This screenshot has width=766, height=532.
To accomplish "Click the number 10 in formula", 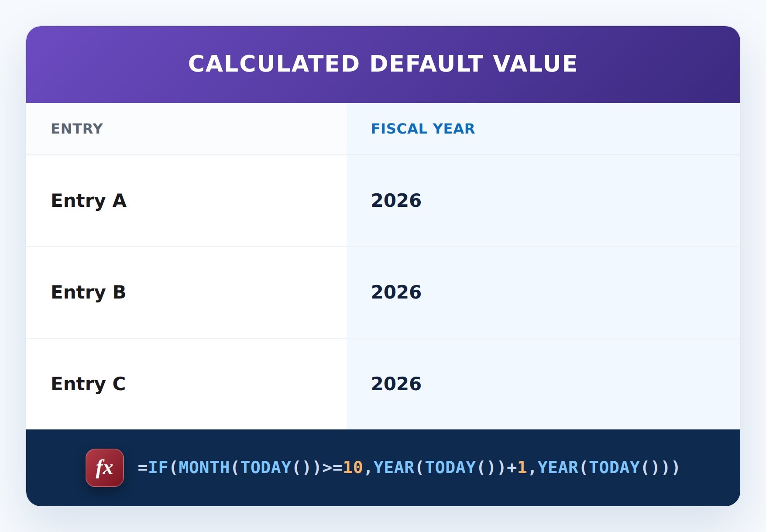I will point(353,468).
